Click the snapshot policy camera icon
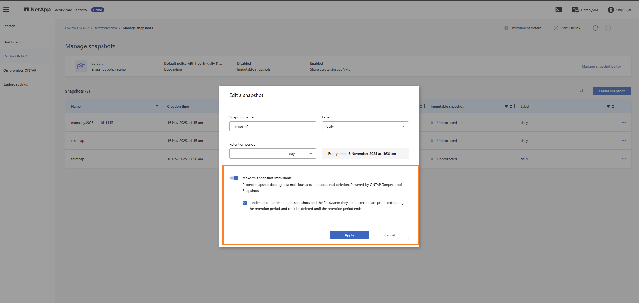644x303 pixels. pyautogui.click(x=81, y=66)
